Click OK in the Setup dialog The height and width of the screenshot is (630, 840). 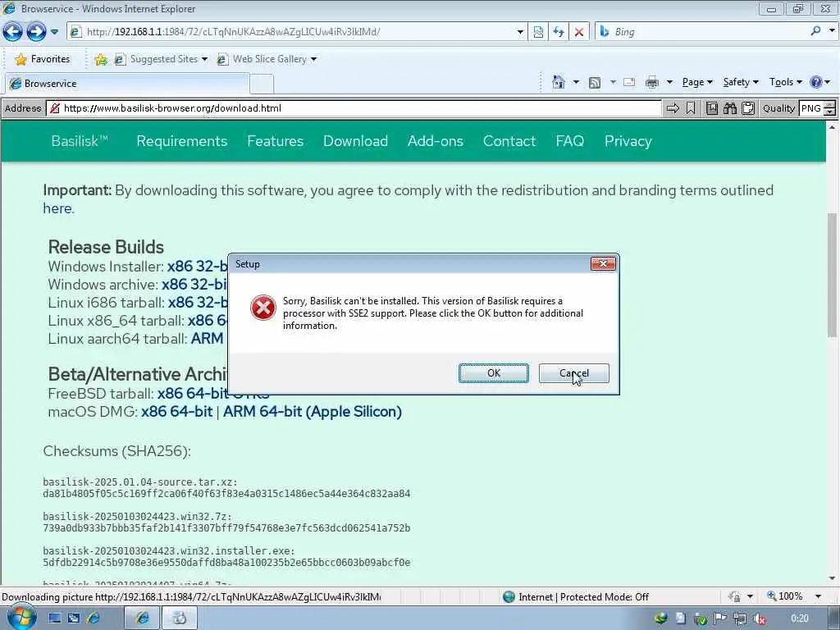(493, 373)
